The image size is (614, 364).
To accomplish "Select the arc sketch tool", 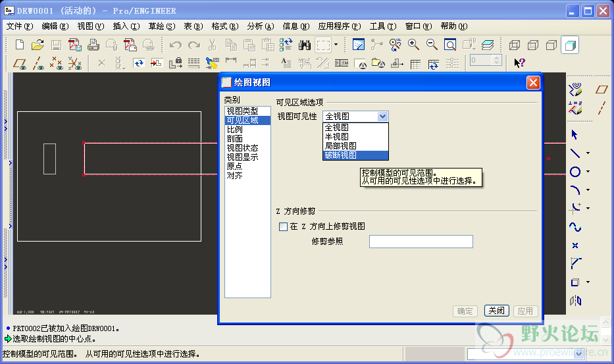I will click(x=575, y=190).
